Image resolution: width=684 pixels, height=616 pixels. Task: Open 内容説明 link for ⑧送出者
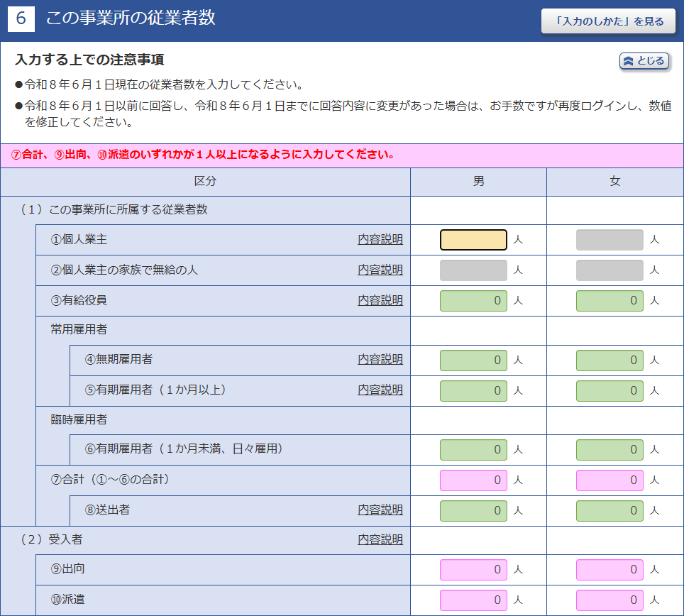[380, 510]
